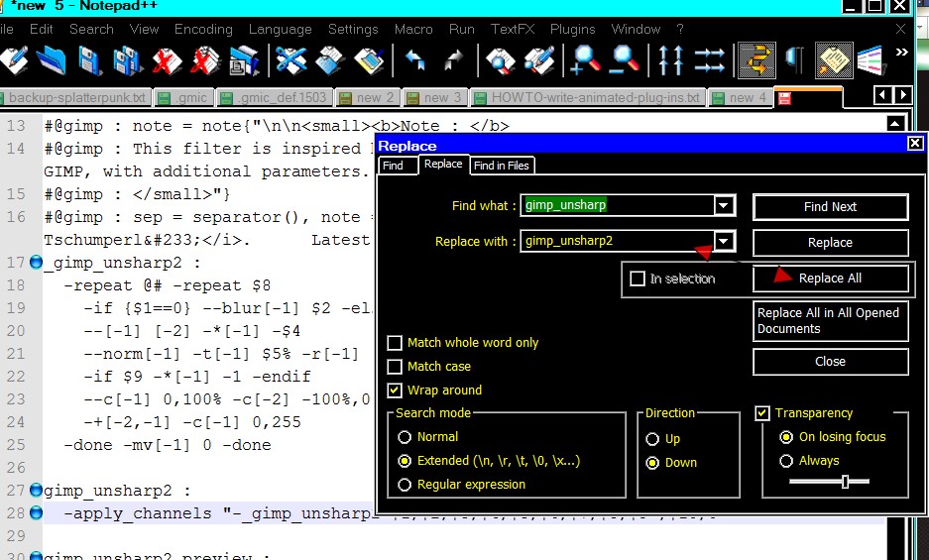Click the Print toolbar icon
The height and width of the screenshot is (560, 929).
[243, 60]
